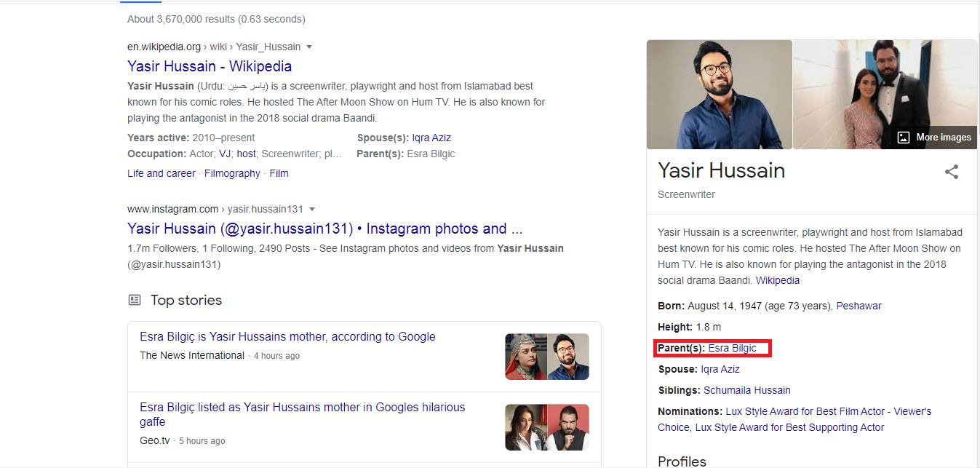The image size is (980, 468).
Task: Open the Yasir Hussain - Wikipedia result
Action: click(210, 66)
